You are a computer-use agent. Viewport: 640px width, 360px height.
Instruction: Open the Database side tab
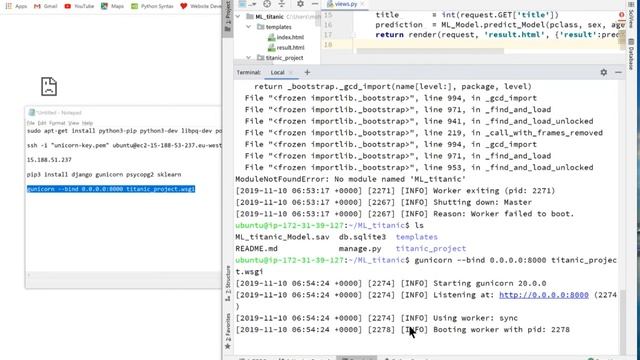[631, 54]
